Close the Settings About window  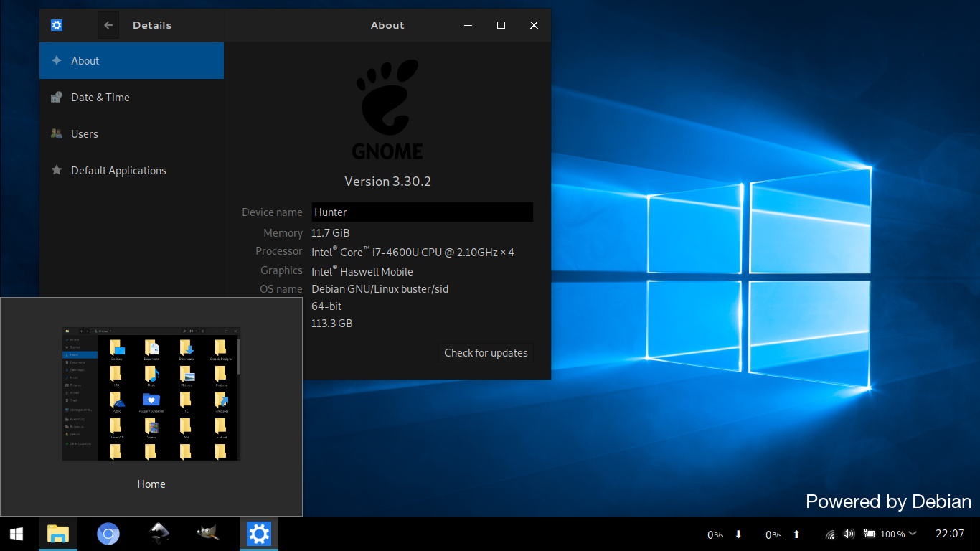coord(534,25)
